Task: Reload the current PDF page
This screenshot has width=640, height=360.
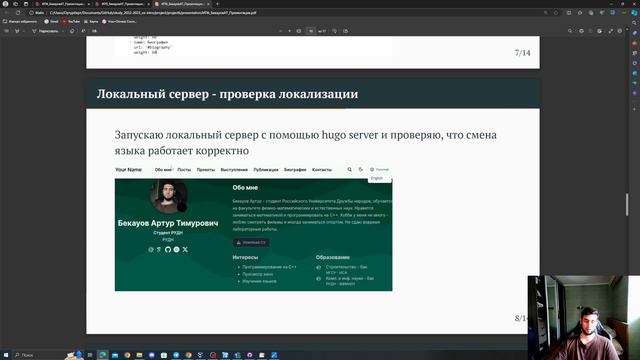Action: tap(18, 13)
